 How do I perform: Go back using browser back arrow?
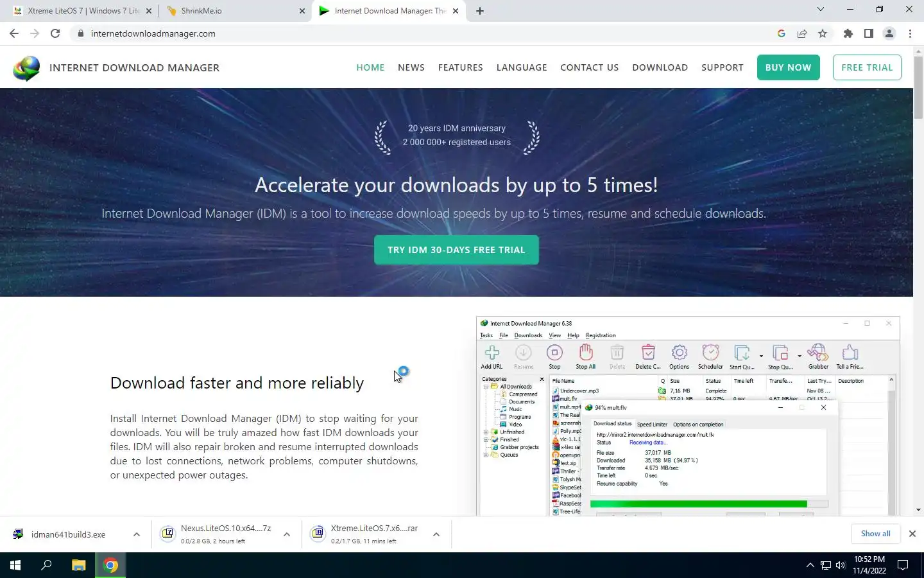14,33
